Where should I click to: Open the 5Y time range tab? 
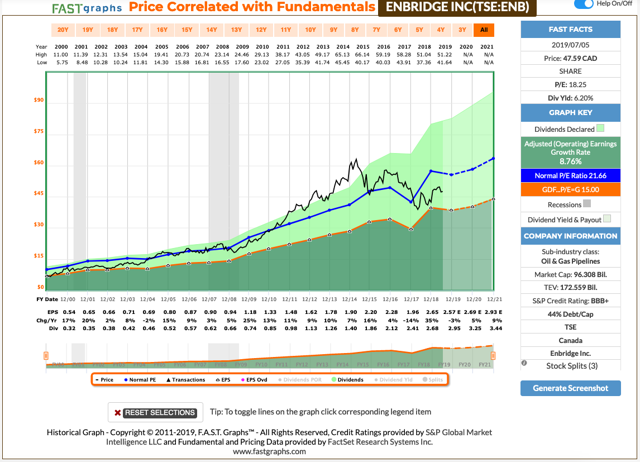pyautogui.click(x=419, y=30)
